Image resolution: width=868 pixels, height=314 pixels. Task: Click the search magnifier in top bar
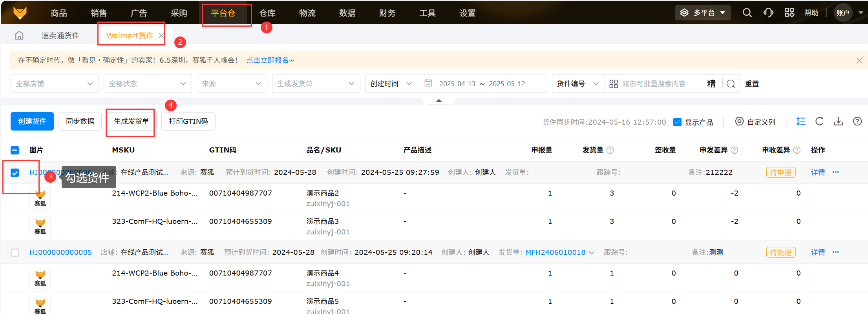coord(747,13)
